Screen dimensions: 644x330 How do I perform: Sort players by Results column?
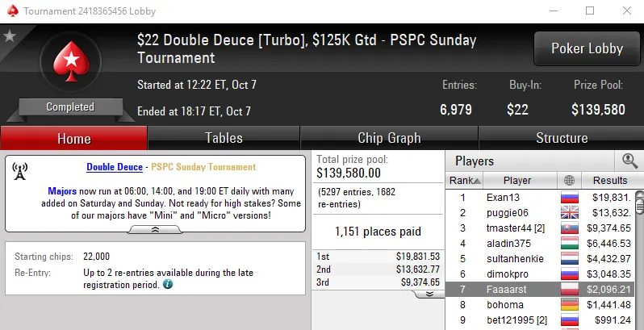(x=609, y=181)
